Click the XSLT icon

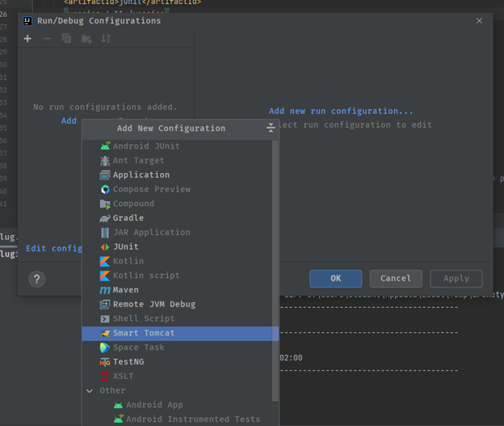[x=105, y=377]
